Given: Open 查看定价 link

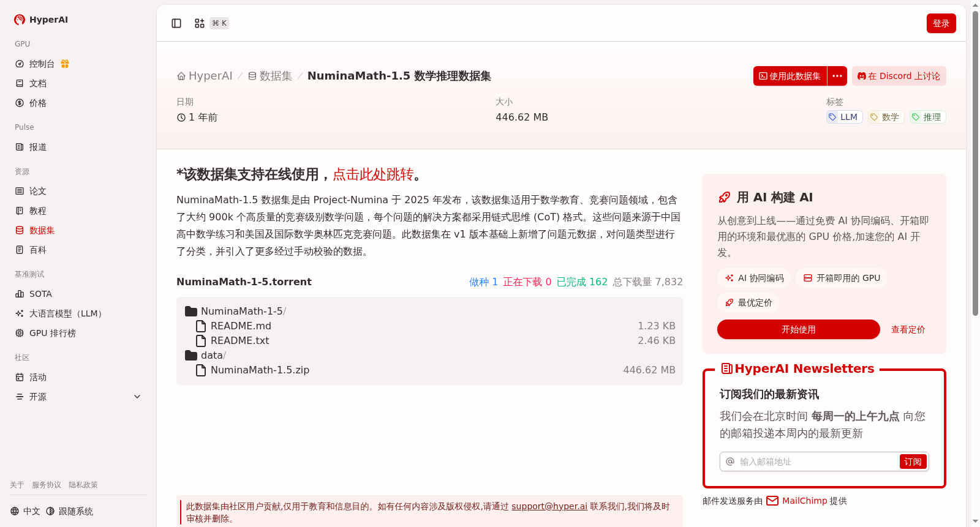Looking at the screenshot, I should 908,329.
